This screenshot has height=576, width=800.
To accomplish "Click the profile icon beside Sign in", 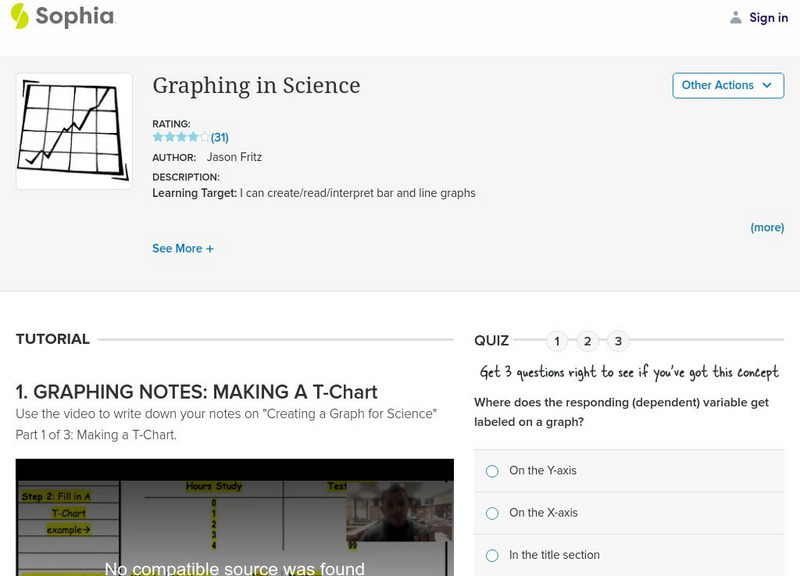I will click(734, 17).
